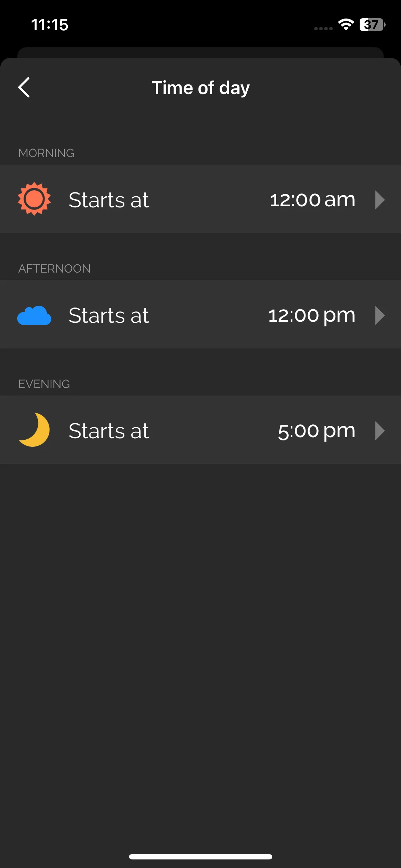Tap the background card behind the sheet
The height and width of the screenshot is (868, 401).
tap(200, 52)
